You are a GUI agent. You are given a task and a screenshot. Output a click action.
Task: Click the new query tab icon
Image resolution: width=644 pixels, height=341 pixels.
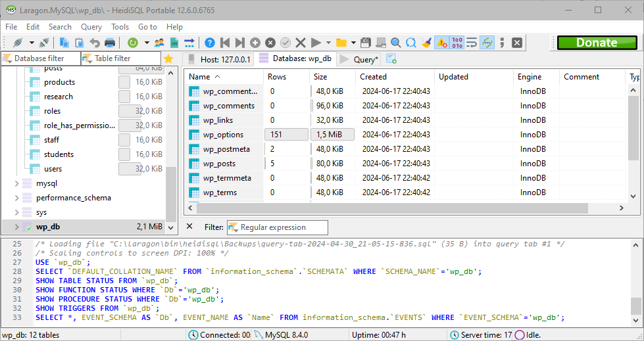(x=391, y=59)
